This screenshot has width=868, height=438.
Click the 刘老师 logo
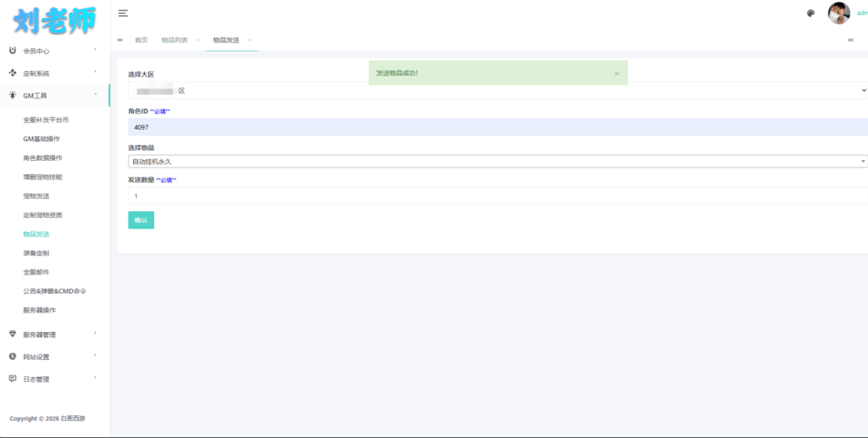pyautogui.click(x=54, y=20)
